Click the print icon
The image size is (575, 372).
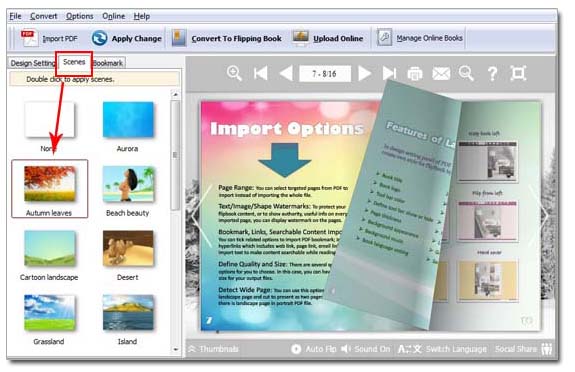coord(415,73)
